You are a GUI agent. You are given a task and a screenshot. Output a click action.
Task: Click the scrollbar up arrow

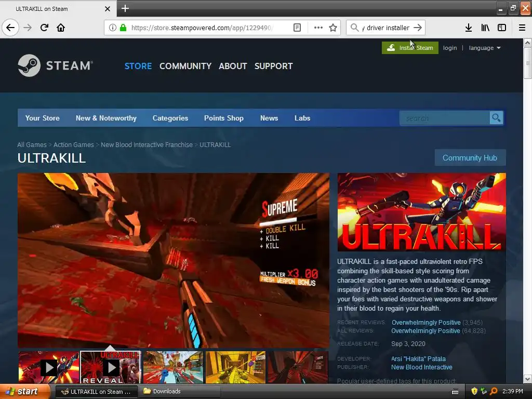click(x=528, y=43)
